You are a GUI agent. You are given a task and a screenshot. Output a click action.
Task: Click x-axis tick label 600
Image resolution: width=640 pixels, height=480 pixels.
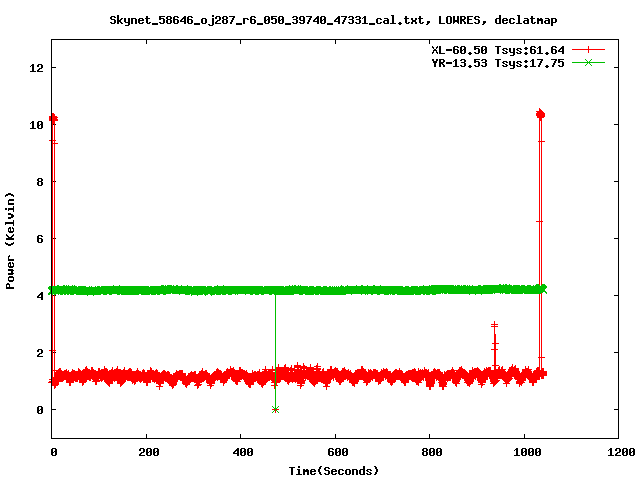tap(338, 452)
